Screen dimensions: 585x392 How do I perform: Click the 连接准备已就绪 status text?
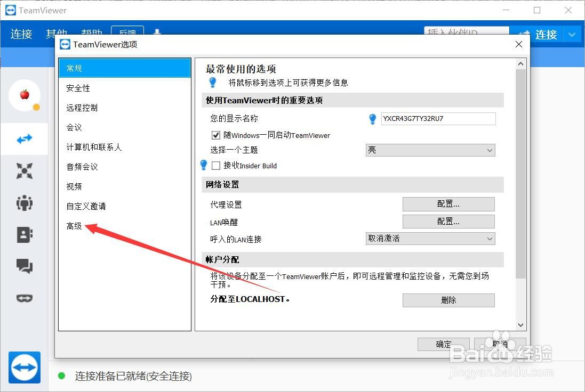(133, 376)
